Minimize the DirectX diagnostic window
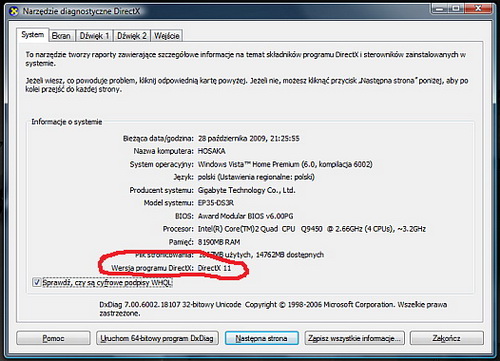This screenshot has width=500, height=361. (x=440, y=8)
